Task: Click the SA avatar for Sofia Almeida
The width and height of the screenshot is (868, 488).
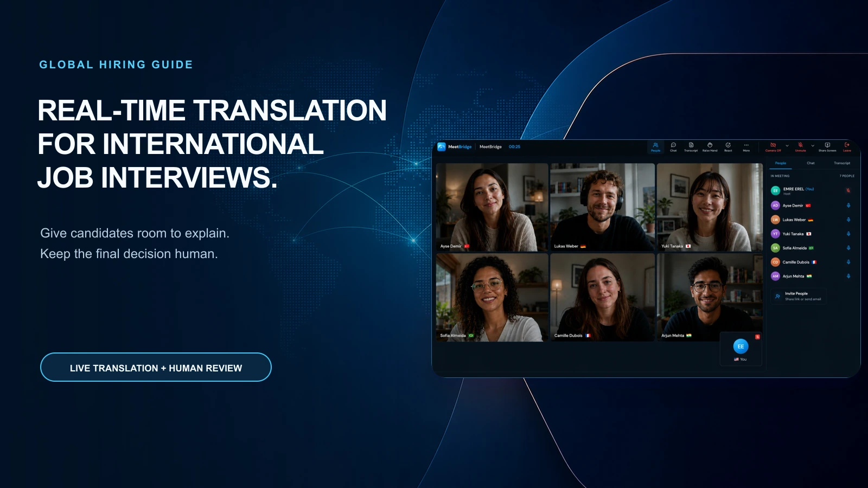Action: point(775,248)
